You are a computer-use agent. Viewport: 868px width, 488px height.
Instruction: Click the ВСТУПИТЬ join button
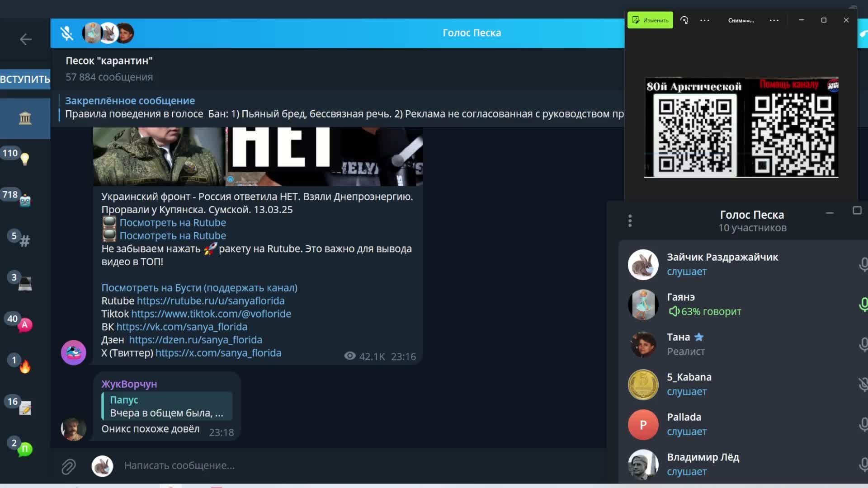(25, 79)
